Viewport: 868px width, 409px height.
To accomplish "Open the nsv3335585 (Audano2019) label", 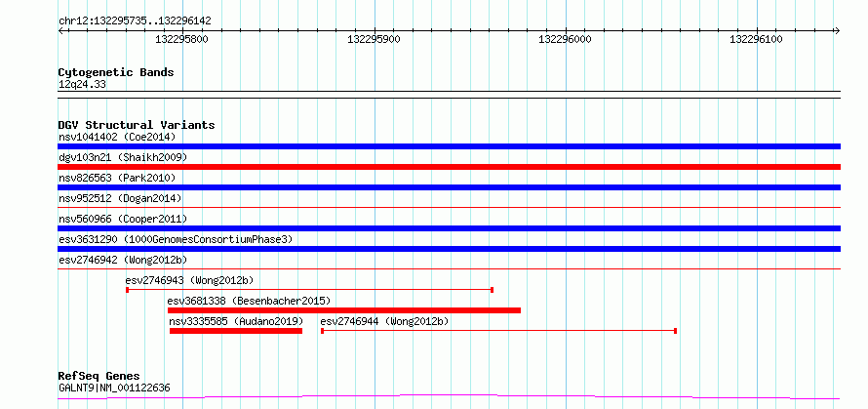I will (236, 321).
